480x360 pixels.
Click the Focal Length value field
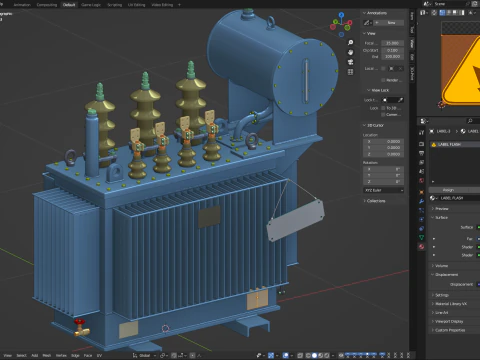coord(393,43)
